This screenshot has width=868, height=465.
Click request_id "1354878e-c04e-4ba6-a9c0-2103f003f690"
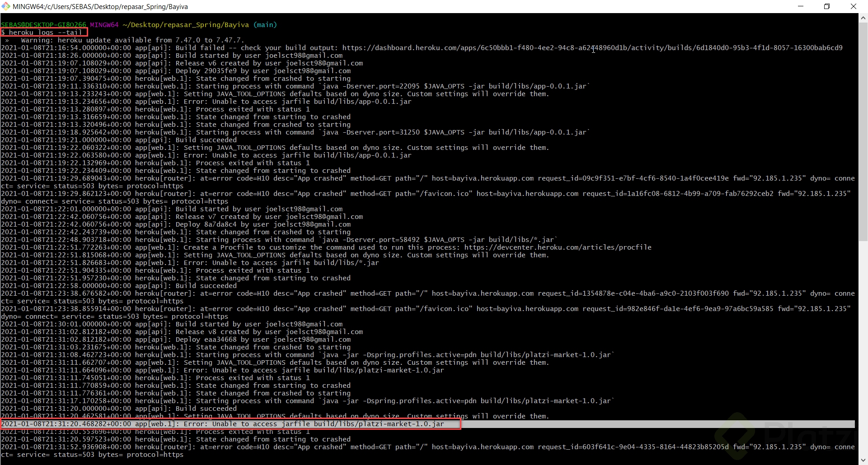[656, 293]
